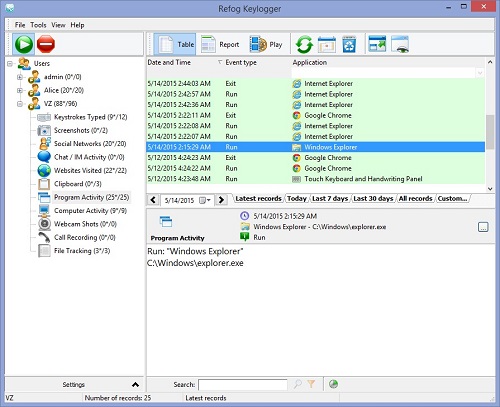Collapse the VZ user node
The image size is (500, 407).
click(x=20, y=104)
